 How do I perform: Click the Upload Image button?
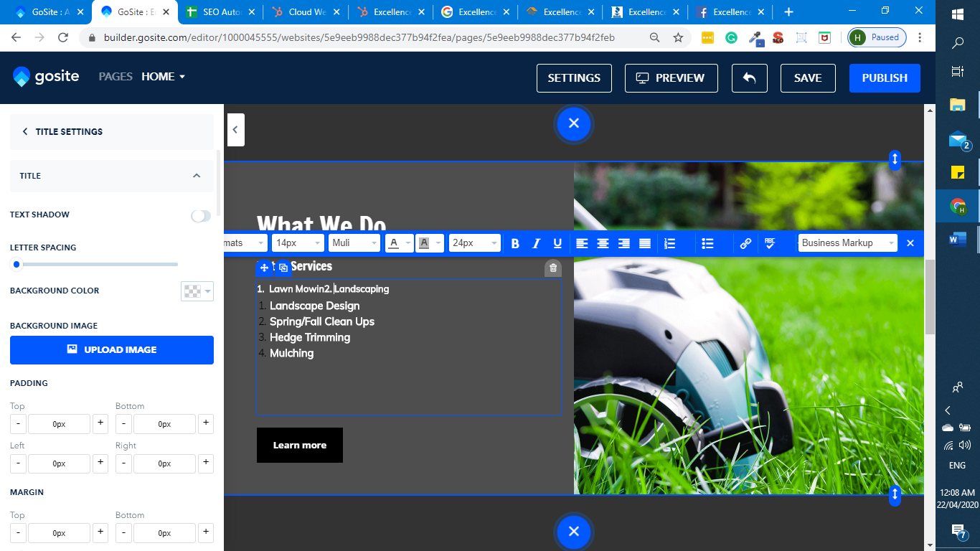pos(112,350)
